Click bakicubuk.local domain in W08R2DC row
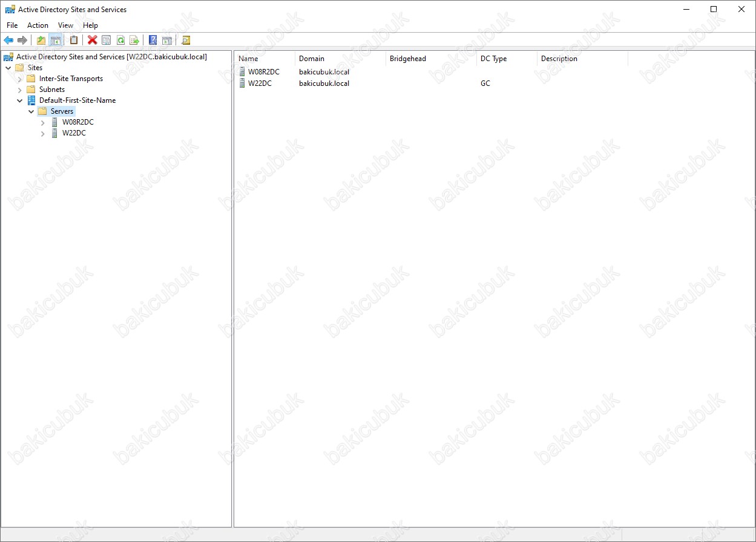 coord(324,72)
